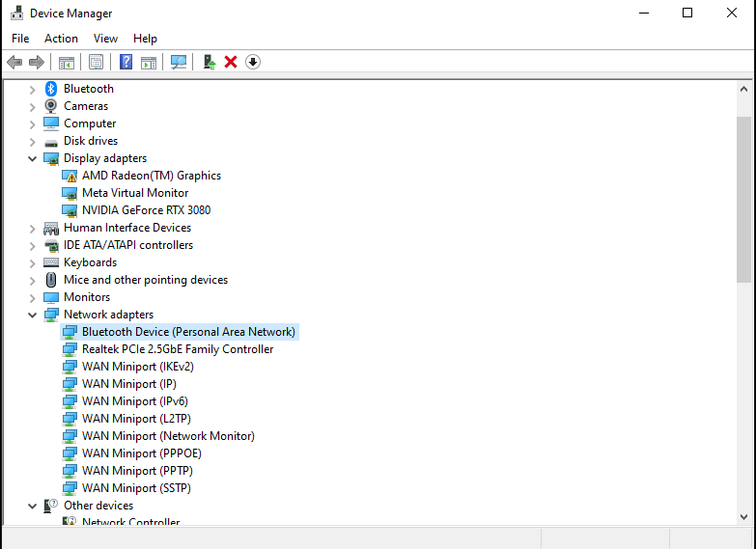Click the NVIDIA GeForce RTX 3080 icon
Screen dimensions: 756x549
coord(70,210)
